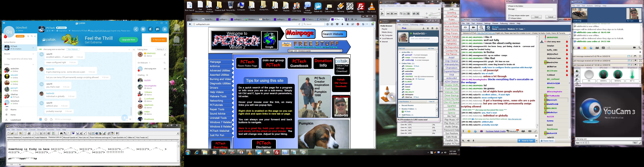Click the Write a message field in the blue Paltalk chat
644x167 pixels.
coord(88,119)
